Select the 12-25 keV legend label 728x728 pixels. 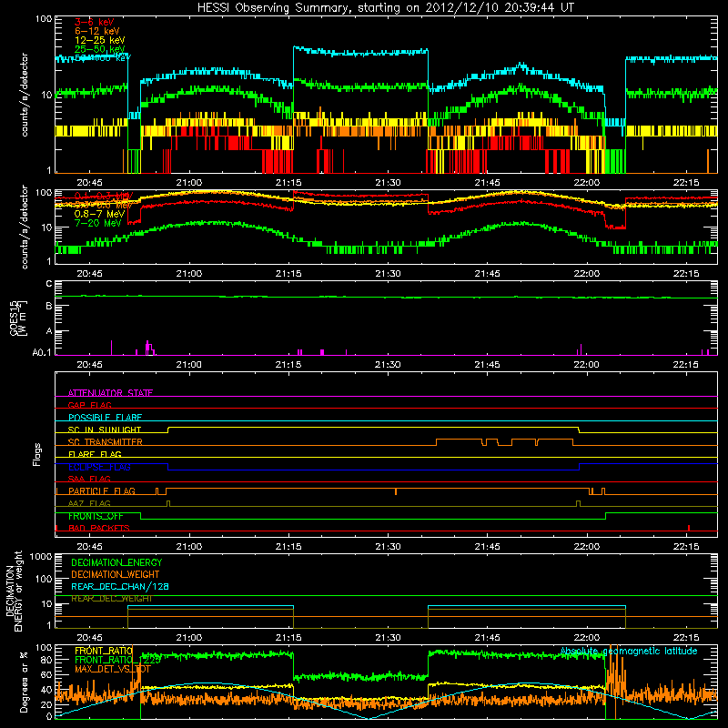click(99, 40)
